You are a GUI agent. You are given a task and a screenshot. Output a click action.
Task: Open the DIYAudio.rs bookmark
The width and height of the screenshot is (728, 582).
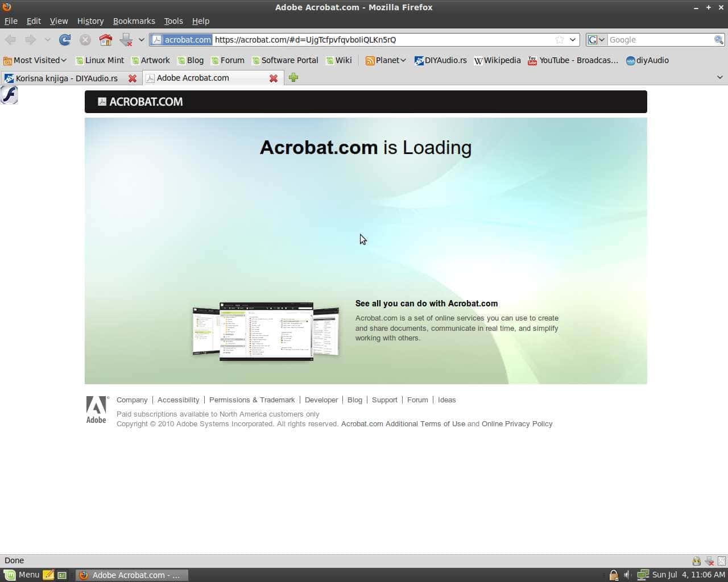(x=441, y=60)
